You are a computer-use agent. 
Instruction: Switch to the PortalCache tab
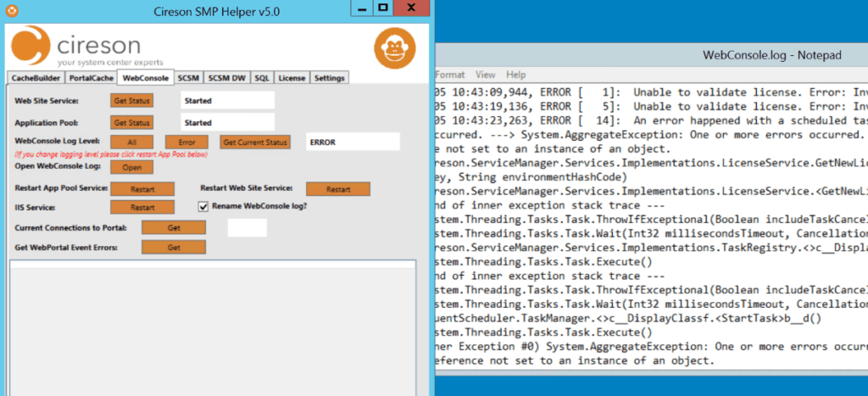92,78
